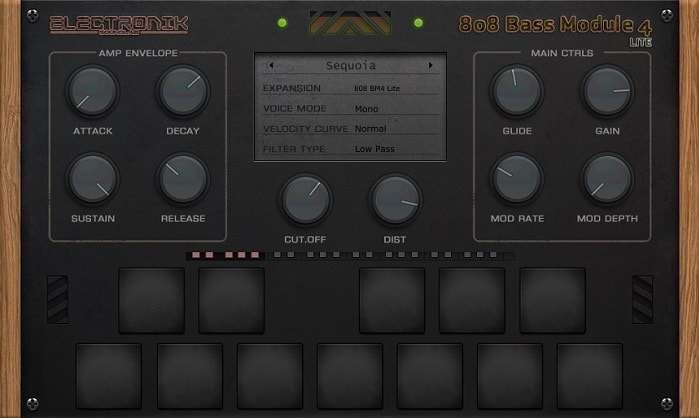The width and height of the screenshot is (699, 418).
Task: Select the previous preset with the left arrow
Action: tap(271, 66)
